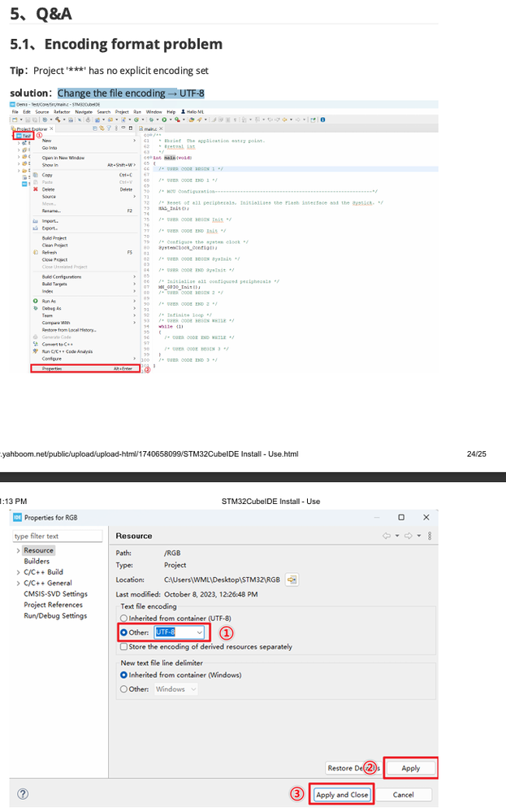Select Project References in properties tree
This screenshot has height=812, width=506.
tap(53, 605)
